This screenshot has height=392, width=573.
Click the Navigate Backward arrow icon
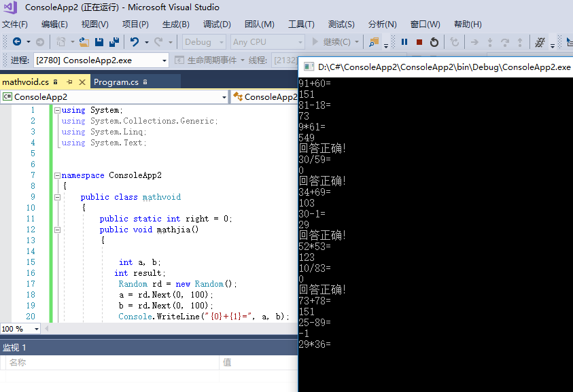point(17,41)
